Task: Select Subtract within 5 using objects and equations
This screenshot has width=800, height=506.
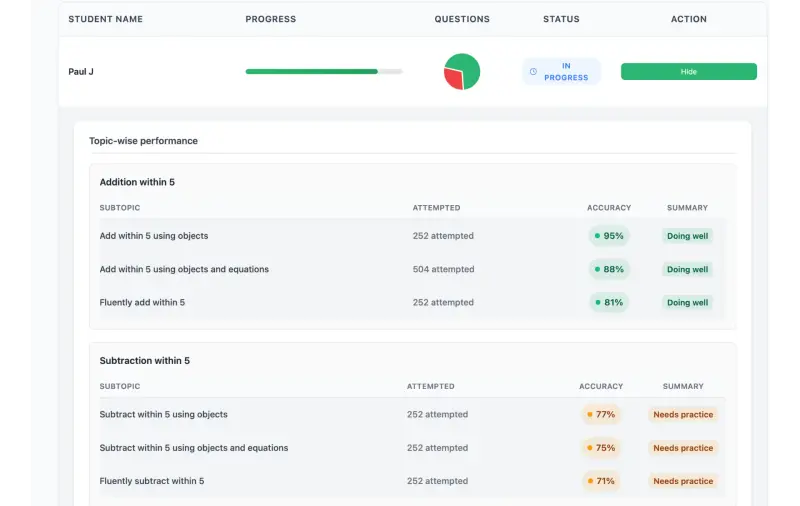Action: tap(194, 447)
